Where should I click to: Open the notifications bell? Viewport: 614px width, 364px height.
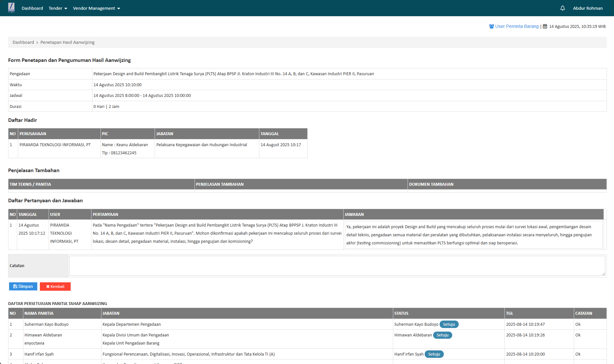point(562,8)
